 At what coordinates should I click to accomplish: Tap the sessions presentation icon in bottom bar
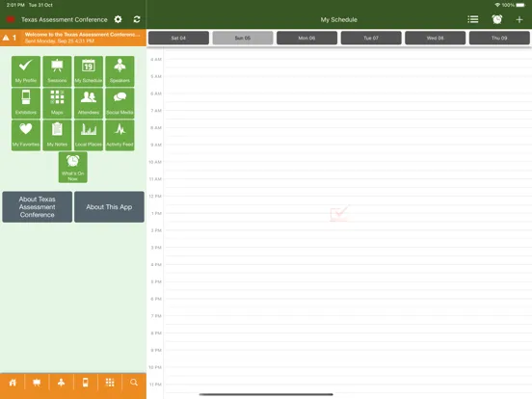click(x=37, y=383)
